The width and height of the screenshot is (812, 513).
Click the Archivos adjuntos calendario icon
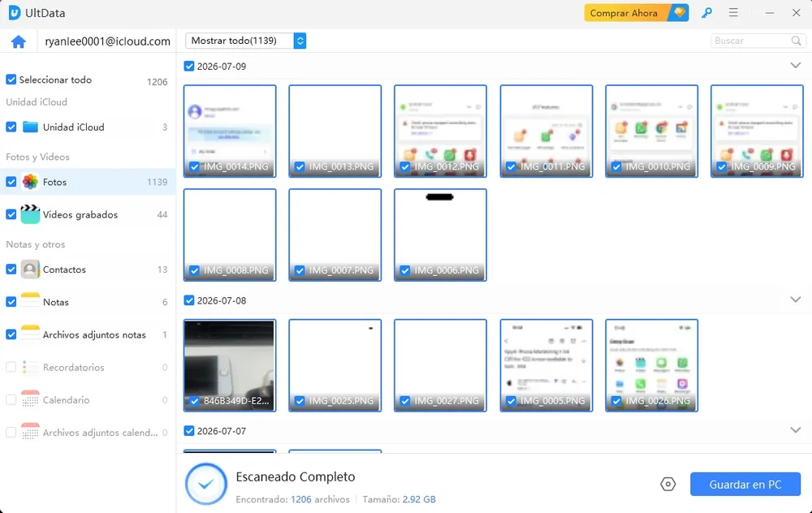(30, 433)
